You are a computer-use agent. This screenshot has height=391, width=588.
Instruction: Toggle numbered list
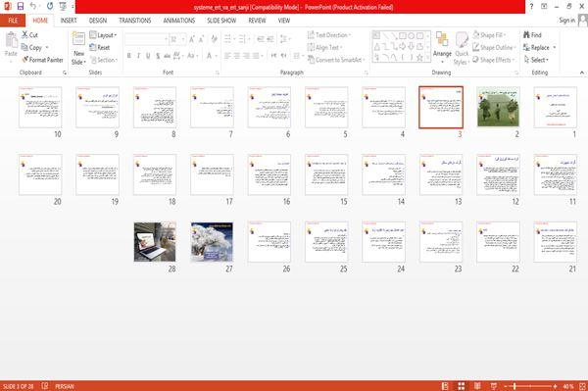point(243,39)
